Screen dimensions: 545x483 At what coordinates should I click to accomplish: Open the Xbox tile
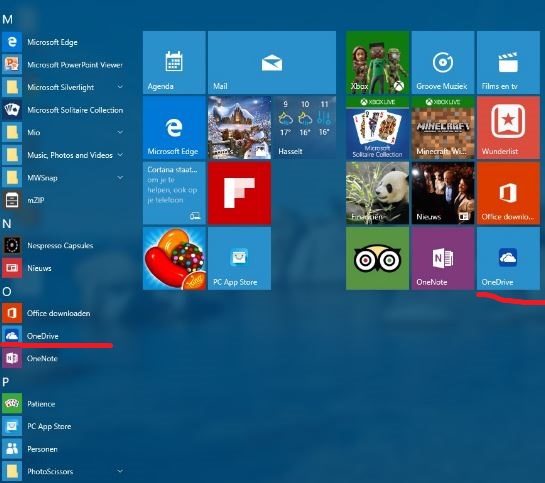pos(377,63)
